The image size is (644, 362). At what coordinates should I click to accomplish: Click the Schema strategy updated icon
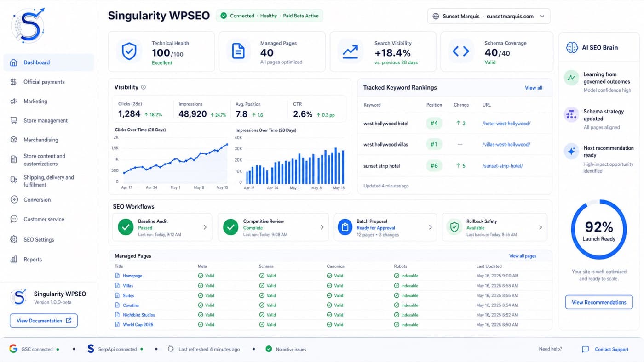[571, 114]
